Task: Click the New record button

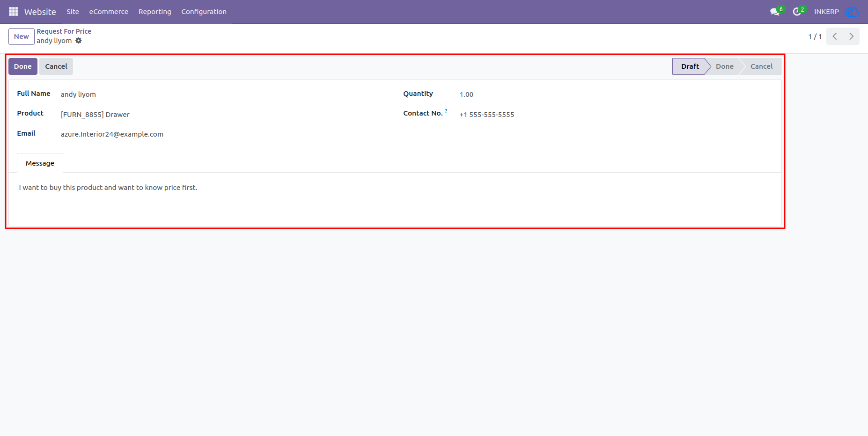Action: [22, 36]
